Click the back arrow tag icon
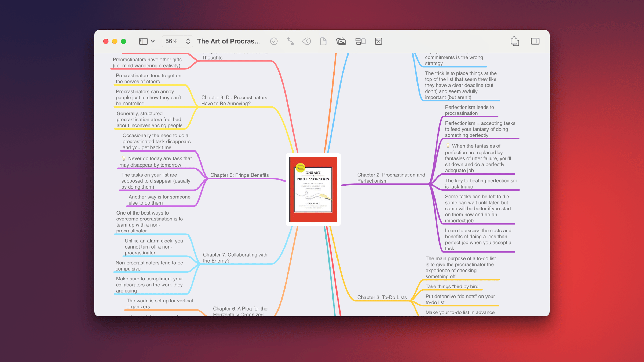The image size is (644, 362). (x=307, y=41)
